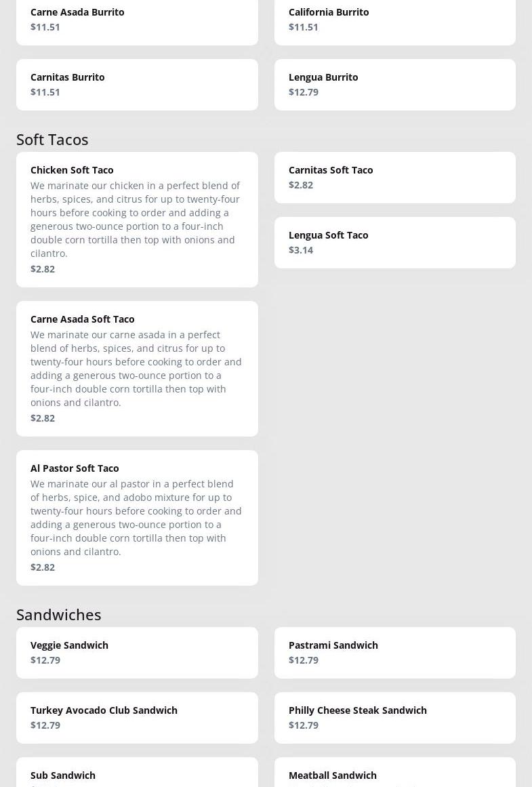Choose the Meatball Sandwich card
Image resolution: width=532 pixels, height=787 pixels.
coord(395,772)
